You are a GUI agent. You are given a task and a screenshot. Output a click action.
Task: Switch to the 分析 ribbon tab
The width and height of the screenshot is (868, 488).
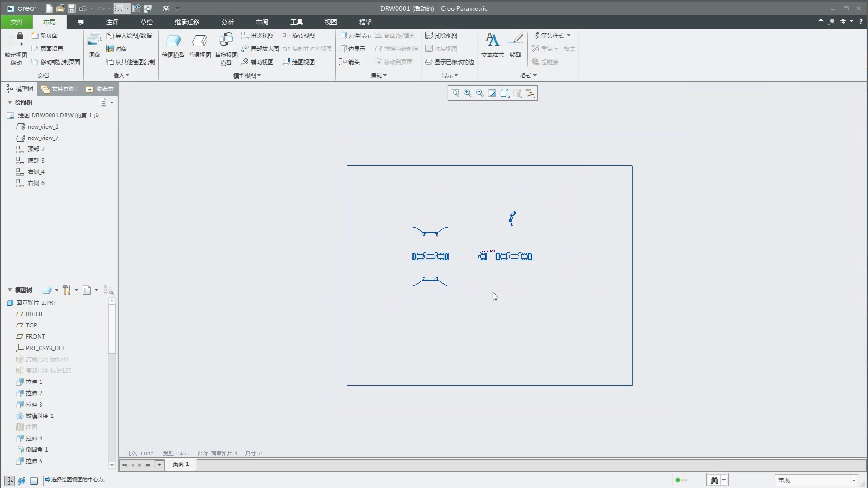227,22
